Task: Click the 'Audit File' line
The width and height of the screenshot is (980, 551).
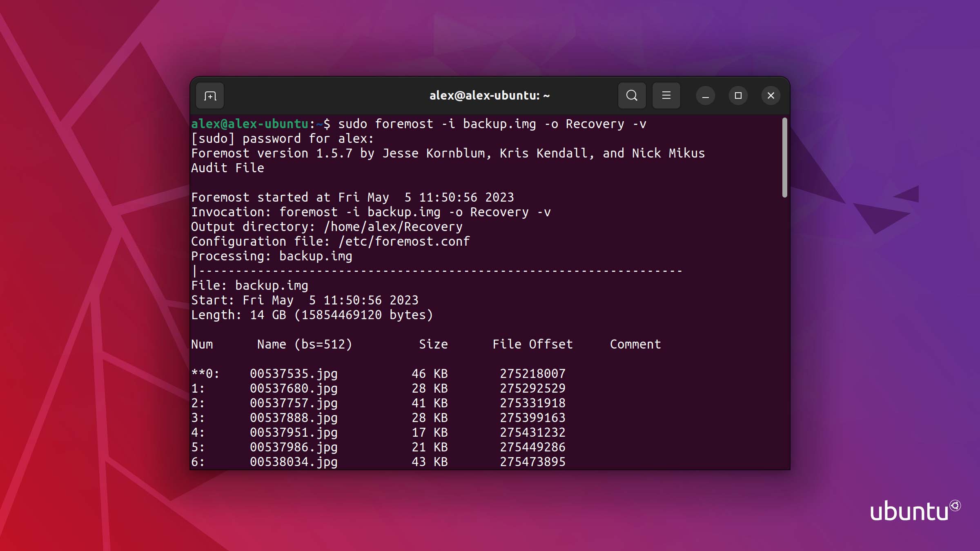Action: coord(227,168)
